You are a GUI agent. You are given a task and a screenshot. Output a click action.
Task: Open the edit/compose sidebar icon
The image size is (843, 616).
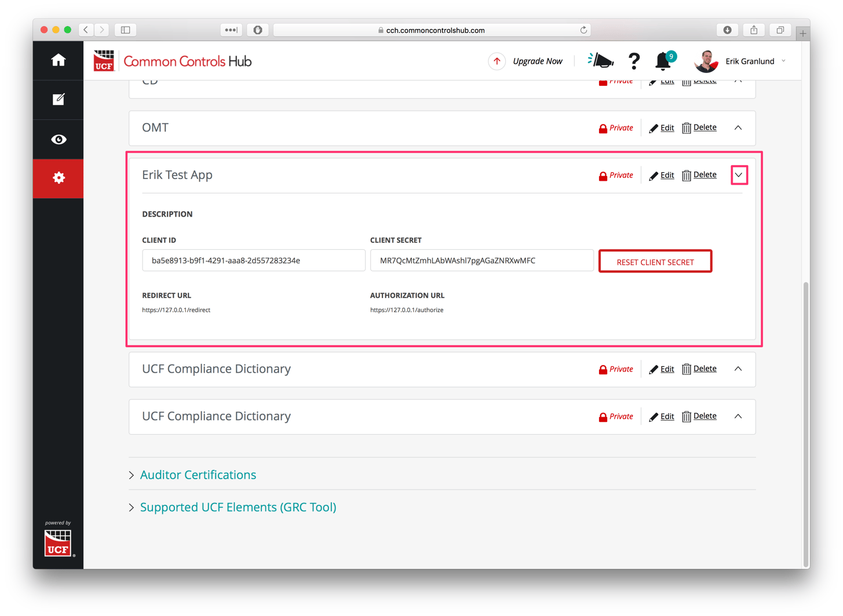(58, 100)
